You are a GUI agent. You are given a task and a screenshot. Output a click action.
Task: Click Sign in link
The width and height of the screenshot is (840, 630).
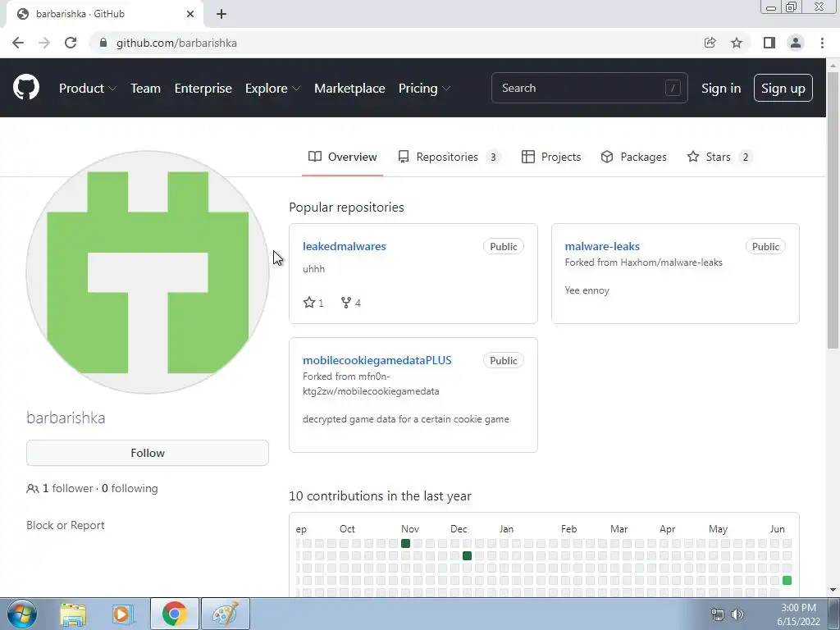721,88
